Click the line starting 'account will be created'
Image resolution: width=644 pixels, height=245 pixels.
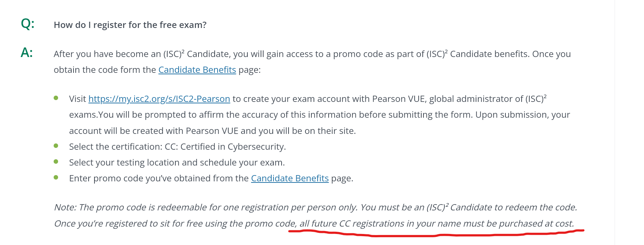[212, 131]
